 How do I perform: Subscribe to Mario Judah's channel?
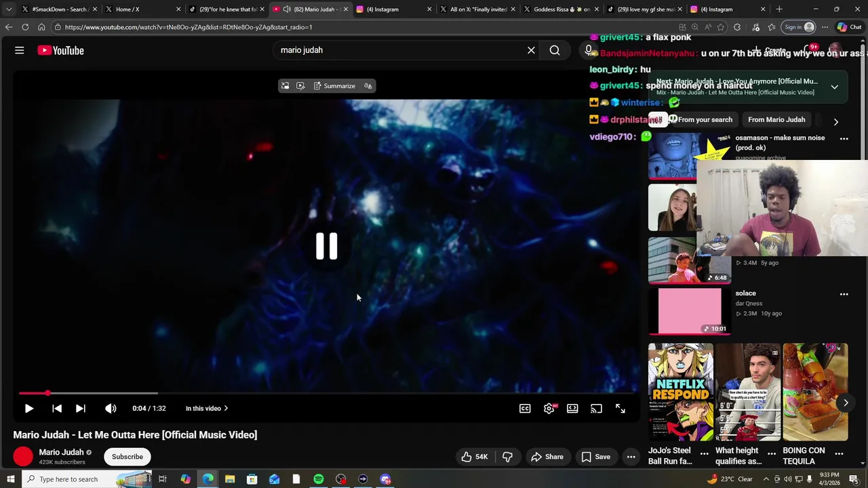tap(127, 457)
